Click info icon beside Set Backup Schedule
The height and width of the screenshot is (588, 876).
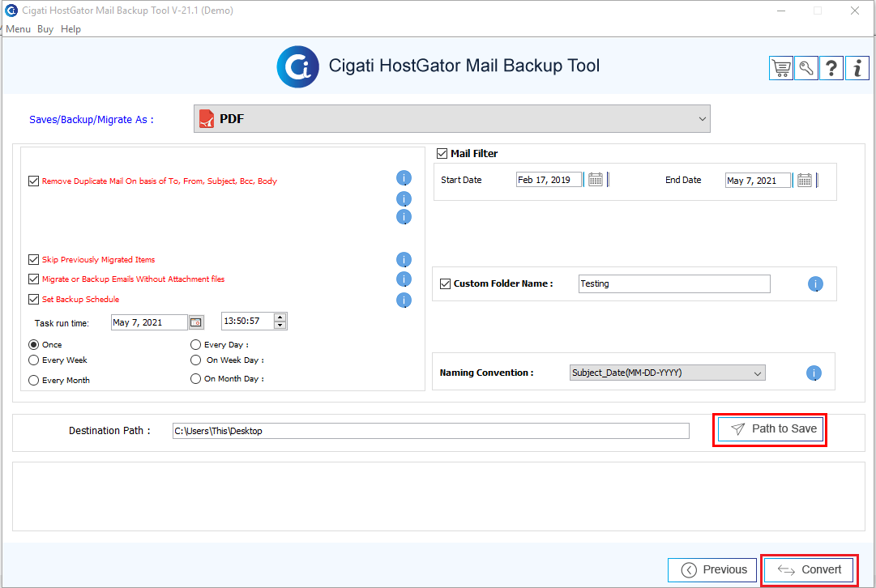pyautogui.click(x=404, y=300)
